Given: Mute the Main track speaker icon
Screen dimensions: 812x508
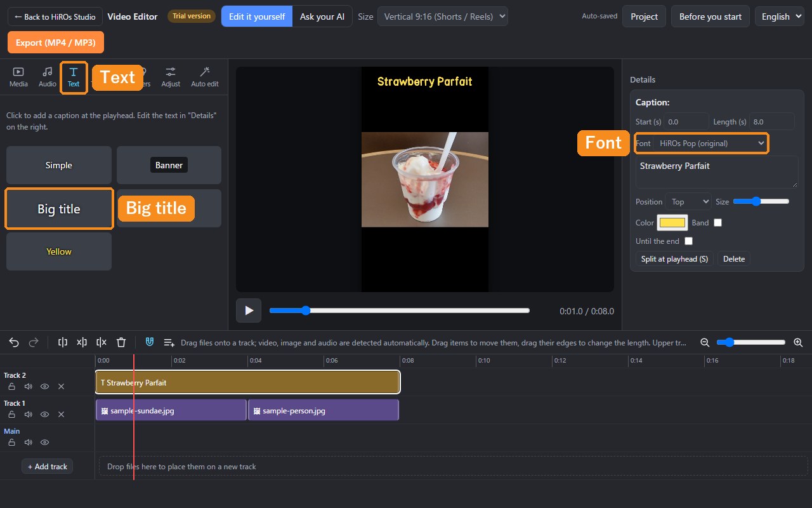Looking at the screenshot, I should 28,442.
